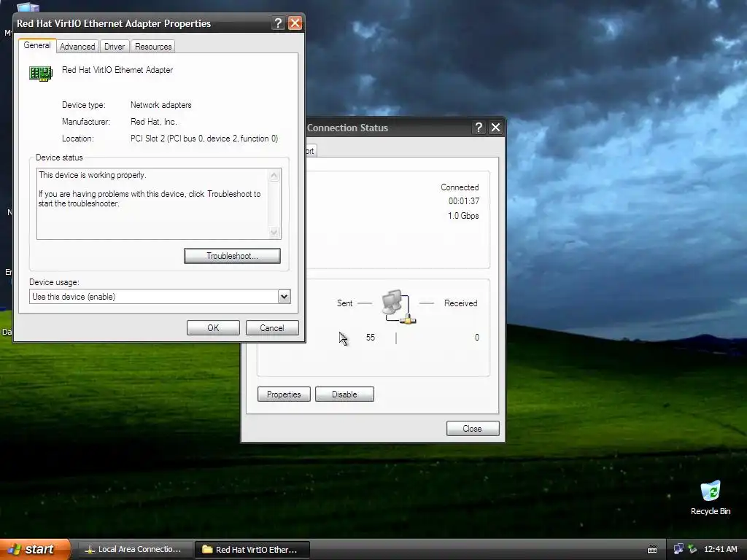
Task: Click the 'Connected' status text
Action: tap(460, 187)
